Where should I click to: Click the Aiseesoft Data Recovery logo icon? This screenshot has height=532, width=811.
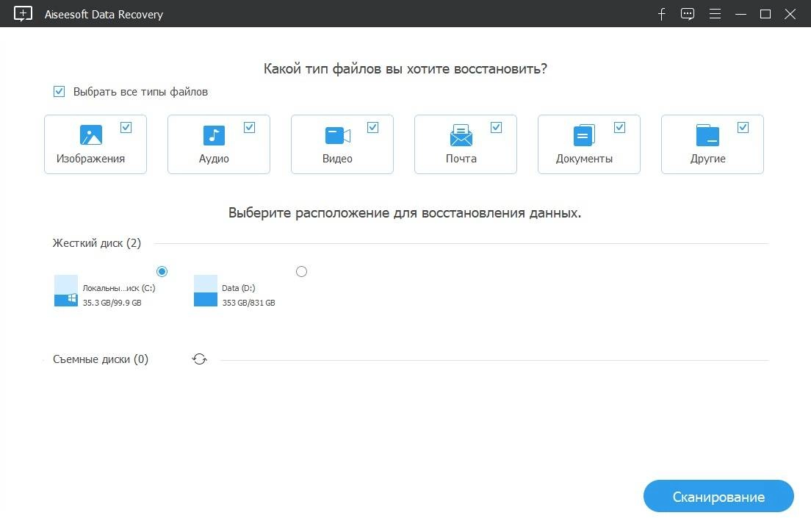click(x=23, y=13)
